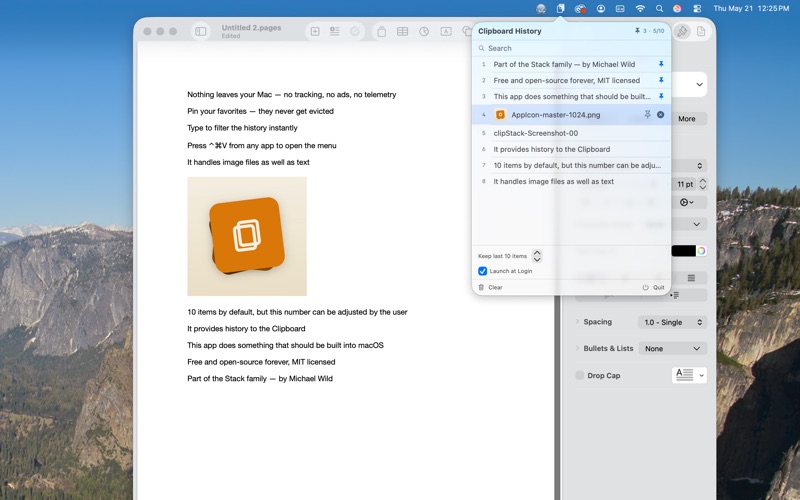The height and width of the screenshot is (500, 800).
Task: Click the keyboard input menu bar icon
Action: (x=620, y=8)
